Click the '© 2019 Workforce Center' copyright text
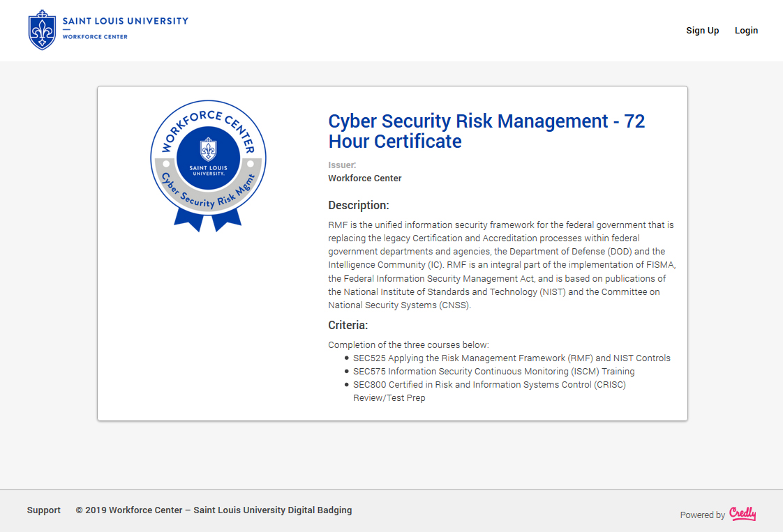 [x=214, y=510]
